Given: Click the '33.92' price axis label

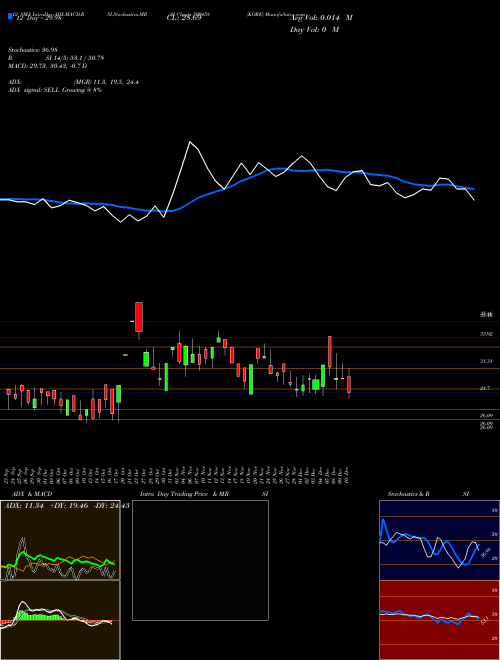Looking at the screenshot, I should [x=486, y=334].
